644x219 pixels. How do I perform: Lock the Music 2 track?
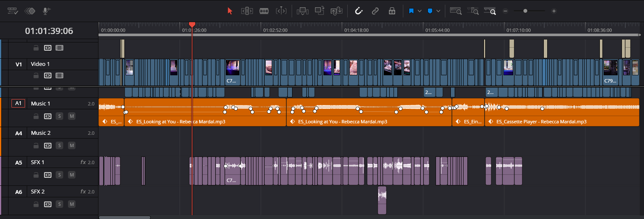(x=36, y=145)
